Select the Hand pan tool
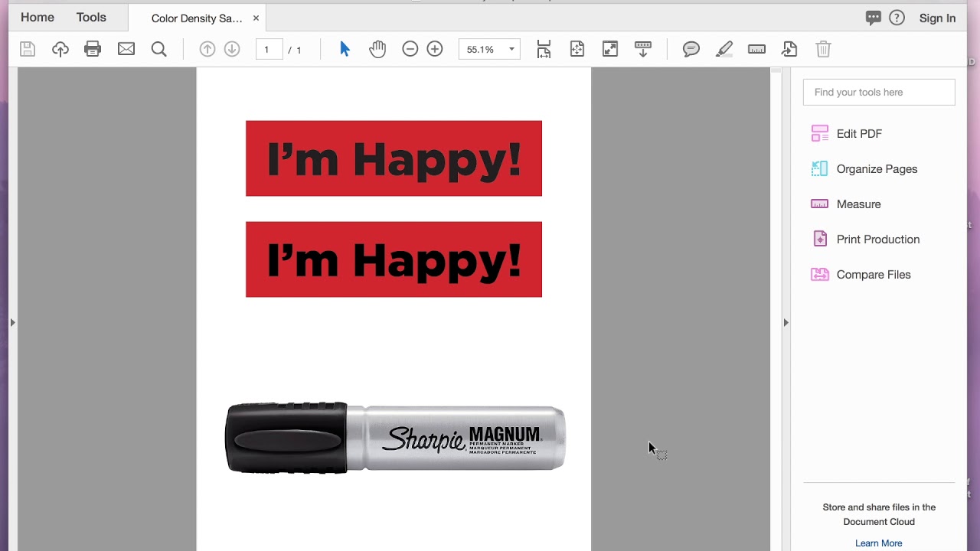Image resolution: width=980 pixels, height=551 pixels. [x=377, y=49]
